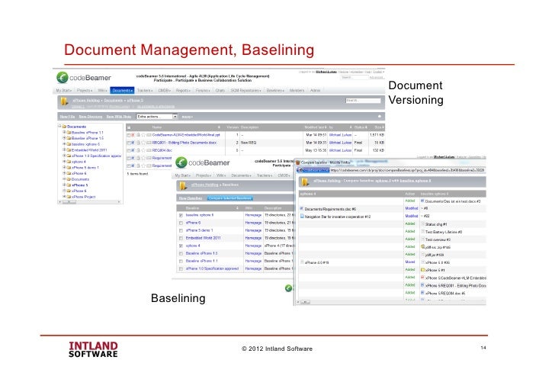The height and width of the screenshot is (392, 555).
Task: Click the codeBeamer logo in the Baselines window
Action: pyautogui.click(x=203, y=162)
